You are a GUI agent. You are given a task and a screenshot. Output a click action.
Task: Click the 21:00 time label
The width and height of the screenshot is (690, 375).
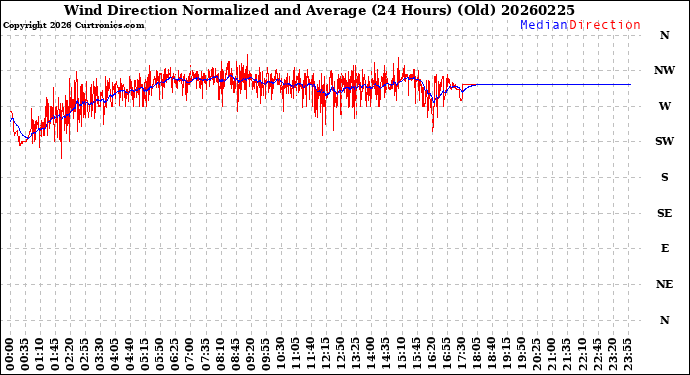(x=551, y=354)
